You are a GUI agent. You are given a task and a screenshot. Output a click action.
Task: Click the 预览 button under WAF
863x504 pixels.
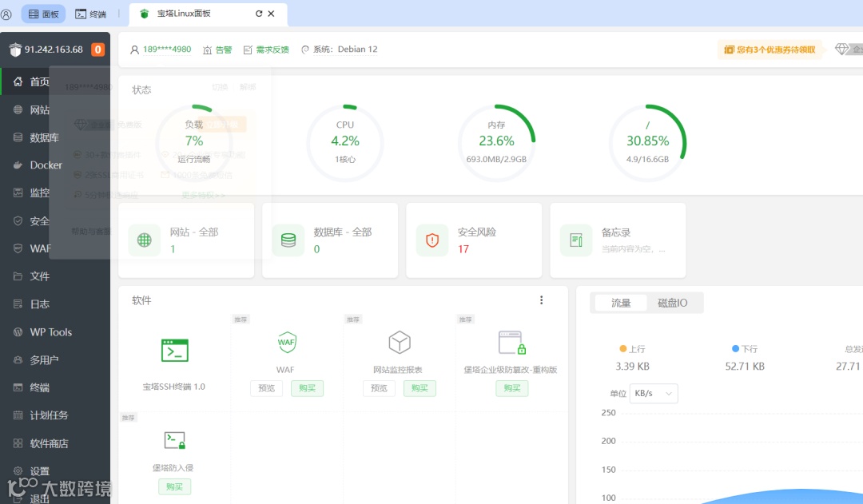click(x=266, y=388)
